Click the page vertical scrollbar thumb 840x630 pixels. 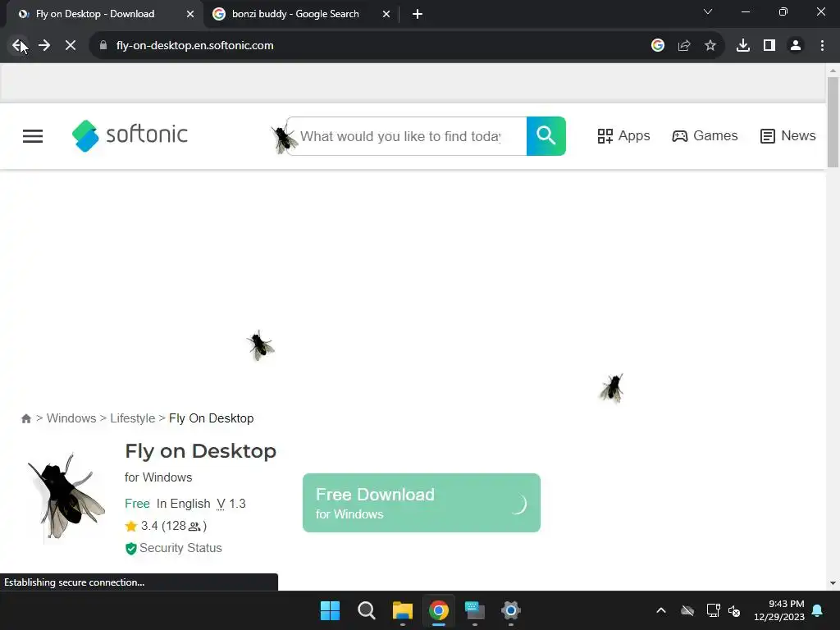coord(833,122)
